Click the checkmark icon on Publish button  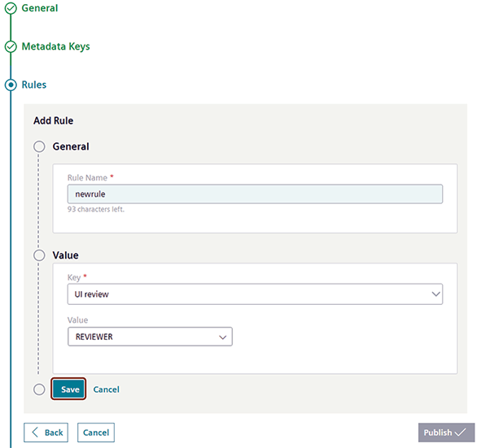click(460, 433)
